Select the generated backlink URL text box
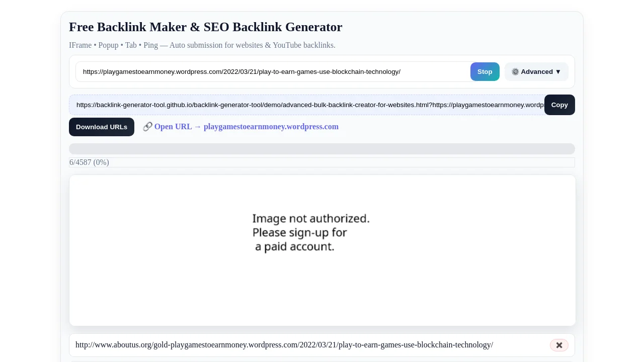 pos(307,105)
